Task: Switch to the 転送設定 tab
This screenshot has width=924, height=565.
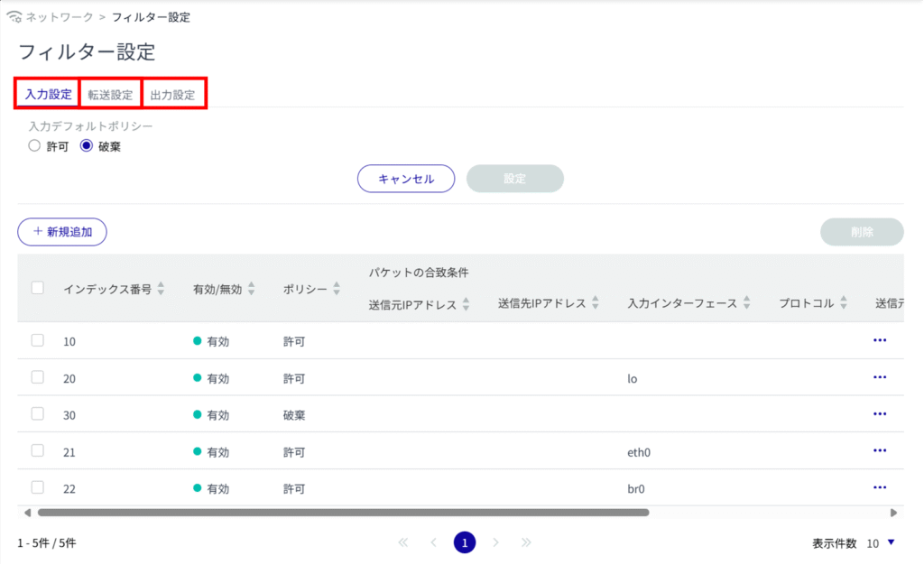Action: (110, 95)
